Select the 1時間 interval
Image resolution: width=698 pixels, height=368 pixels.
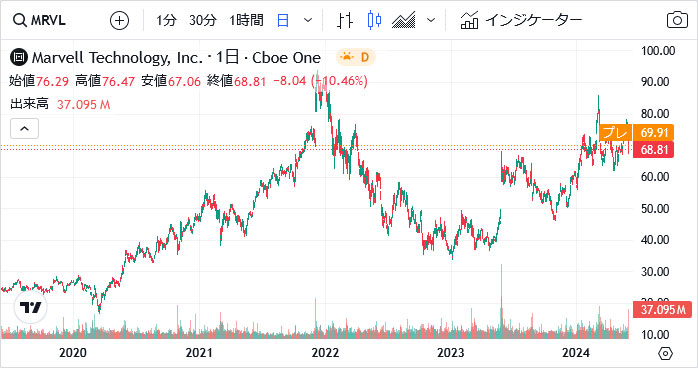click(246, 20)
